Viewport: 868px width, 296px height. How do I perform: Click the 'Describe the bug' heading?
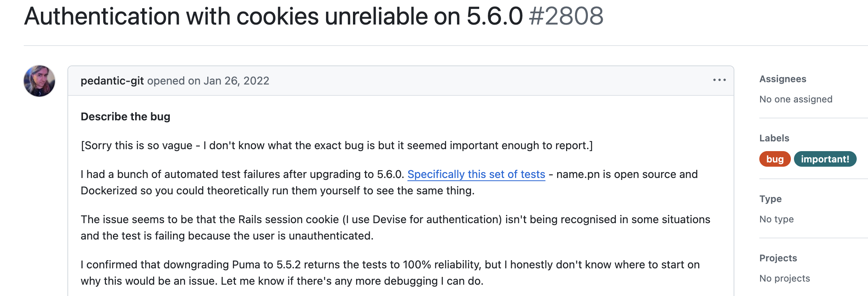click(x=125, y=116)
